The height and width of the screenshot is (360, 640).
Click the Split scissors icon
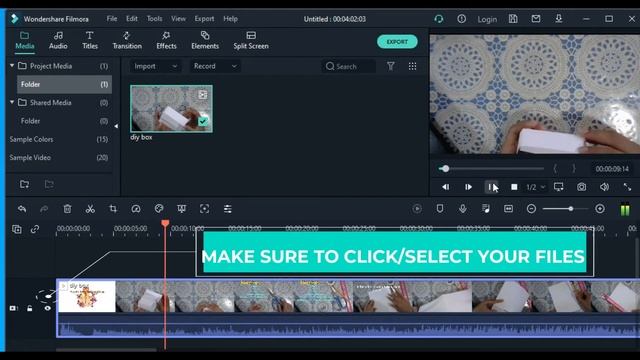coord(90,209)
